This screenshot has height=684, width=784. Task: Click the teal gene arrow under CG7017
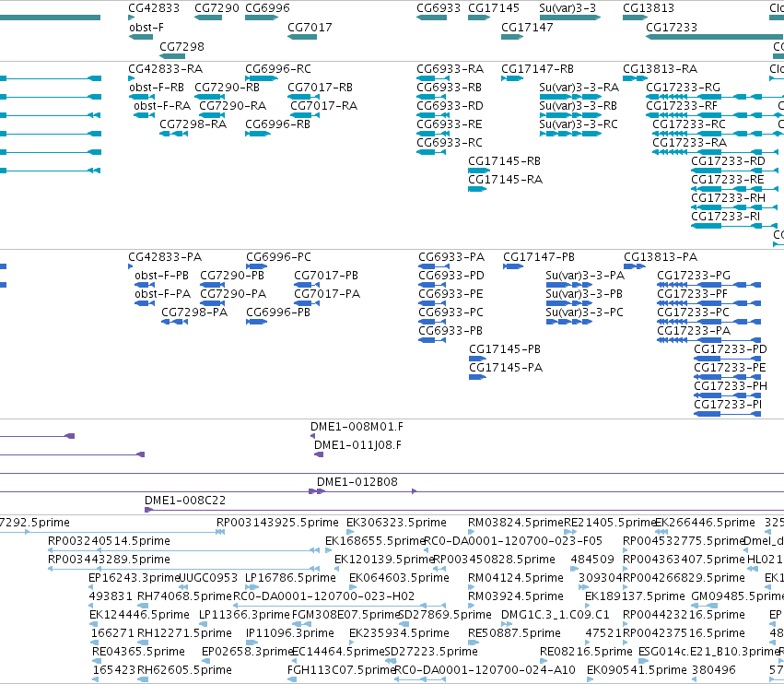tap(302, 37)
